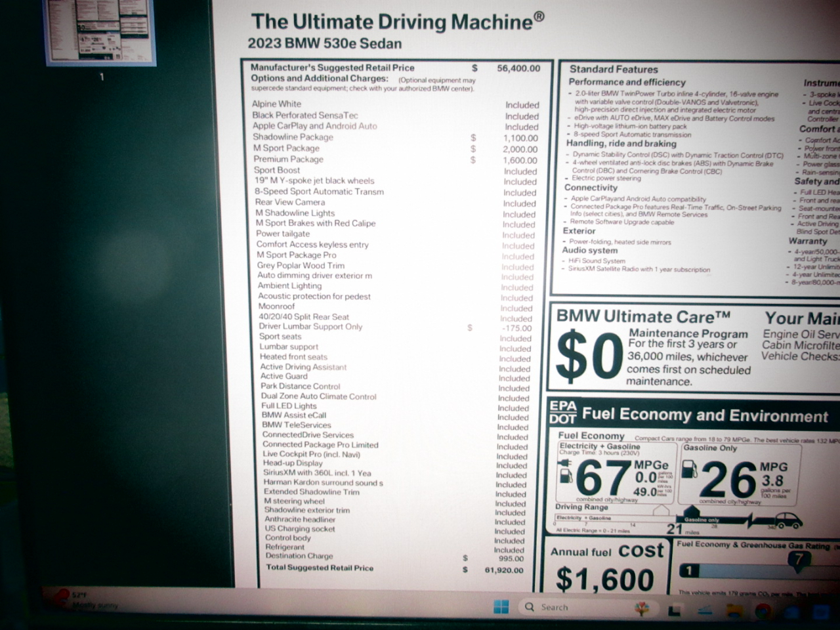Click the EPA DOT logo
Viewport: 840px width, 630px height.
[562, 412]
